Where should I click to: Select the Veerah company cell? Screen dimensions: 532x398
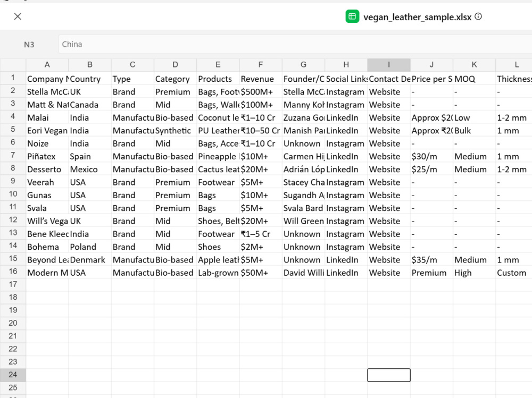47,182
